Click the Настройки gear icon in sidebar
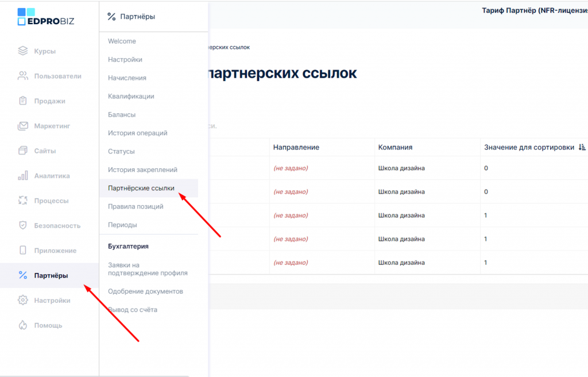This screenshot has height=377, width=588. (x=23, y=300)
